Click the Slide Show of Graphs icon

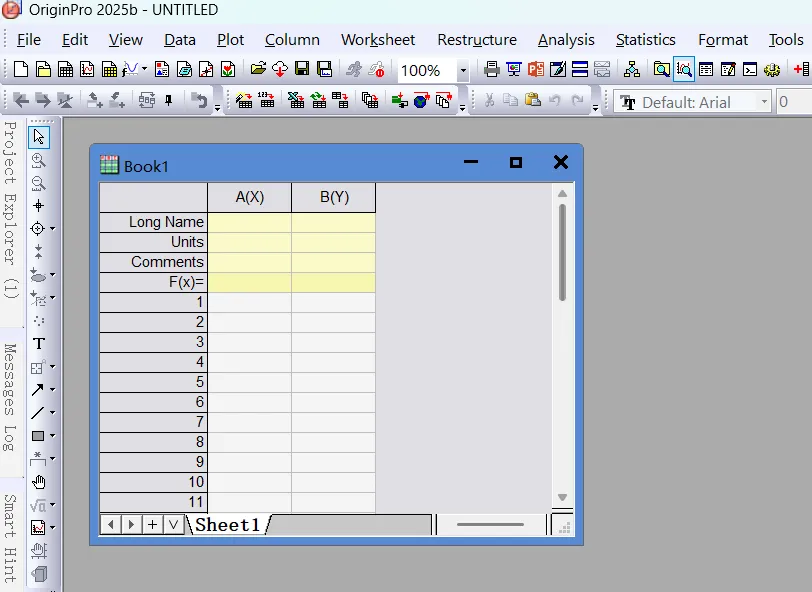(x=513, y=69)
